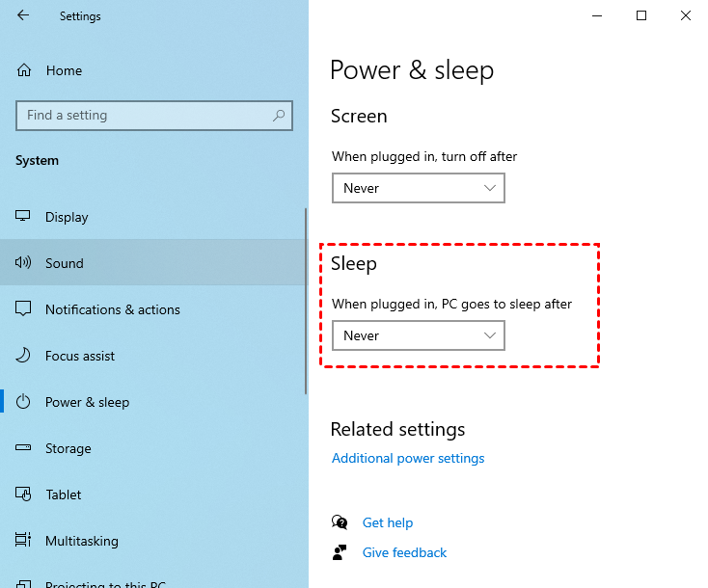Click the Give feedback person icon

pos(340,552)
